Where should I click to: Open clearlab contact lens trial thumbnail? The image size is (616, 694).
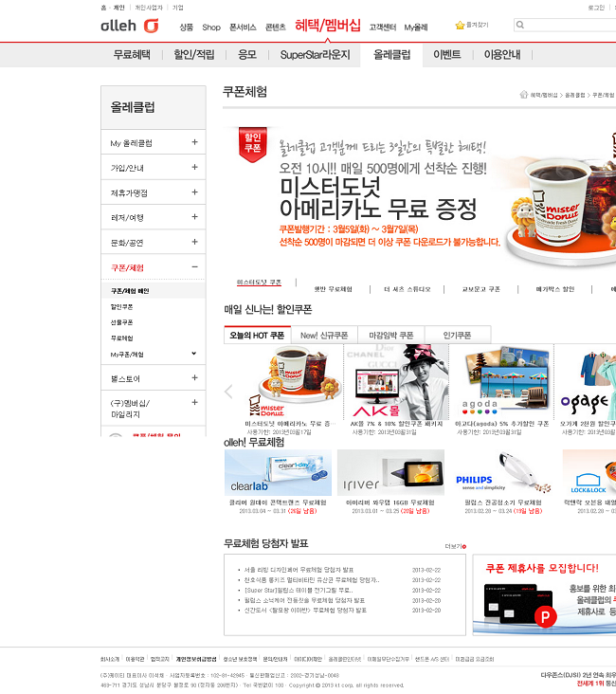278,473
